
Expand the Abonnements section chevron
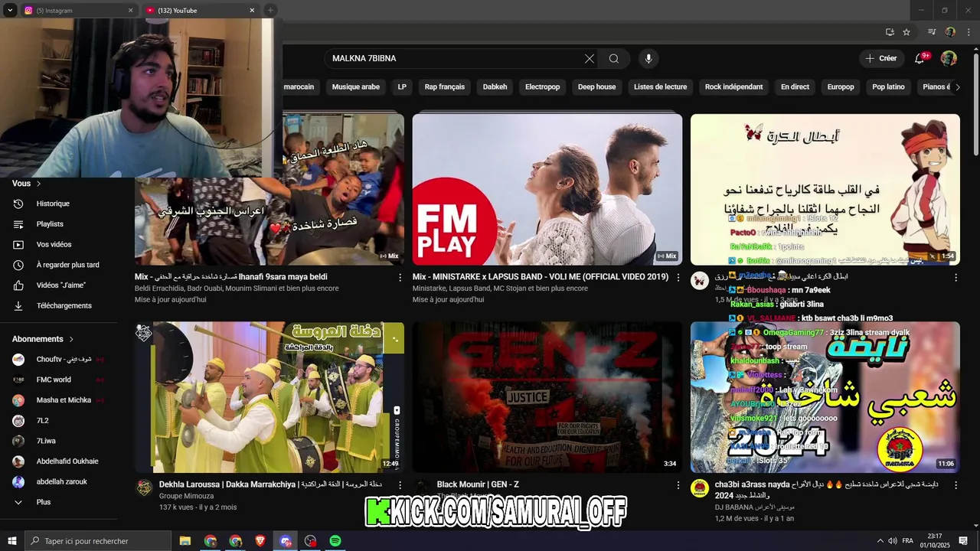pos(71,339)
